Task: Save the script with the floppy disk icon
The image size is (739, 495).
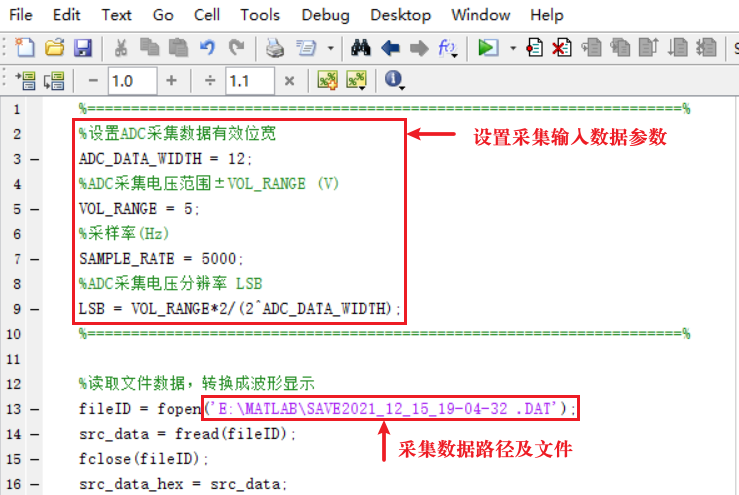Action: [x=83, y=48]
